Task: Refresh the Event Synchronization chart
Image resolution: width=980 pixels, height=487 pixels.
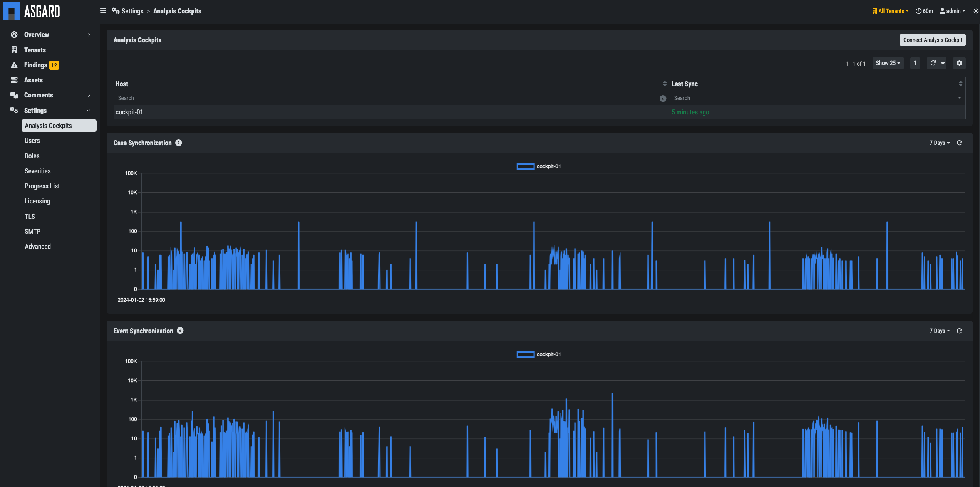Action: click(x=960, y=331)
